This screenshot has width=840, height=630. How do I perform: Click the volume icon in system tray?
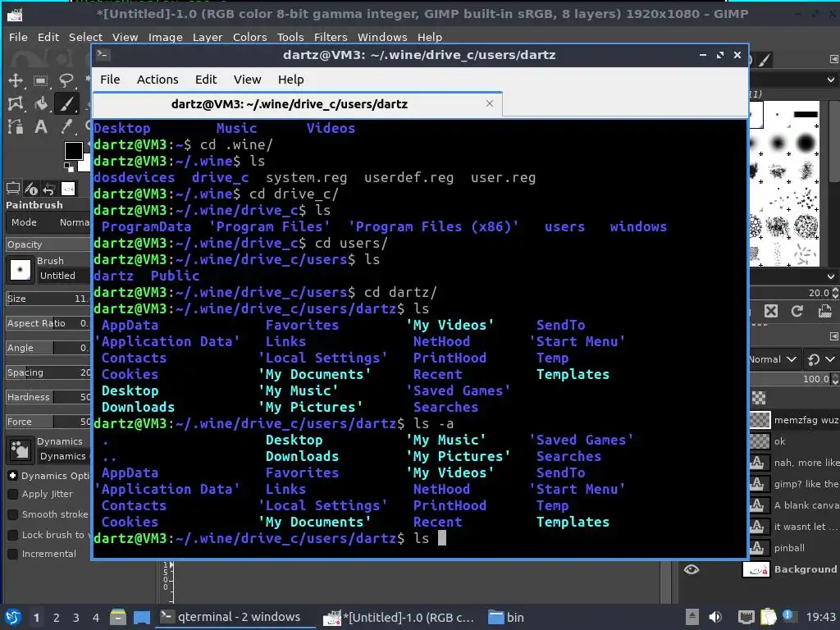715,617
